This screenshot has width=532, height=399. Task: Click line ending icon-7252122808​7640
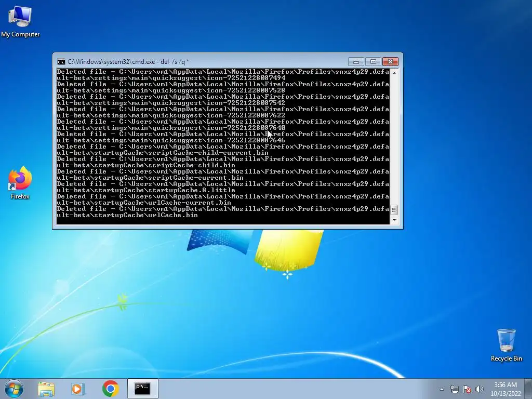tap(171, 128)
